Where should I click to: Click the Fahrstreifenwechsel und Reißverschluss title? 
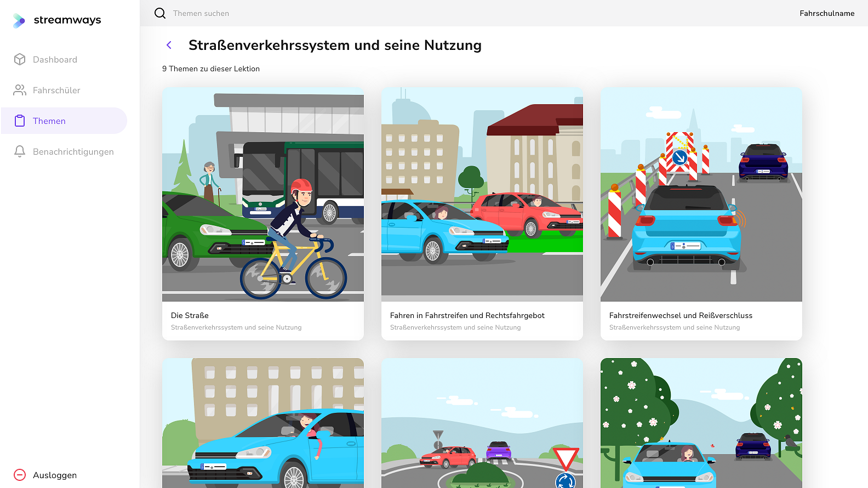pyautogui.click(x=681, y=315)
